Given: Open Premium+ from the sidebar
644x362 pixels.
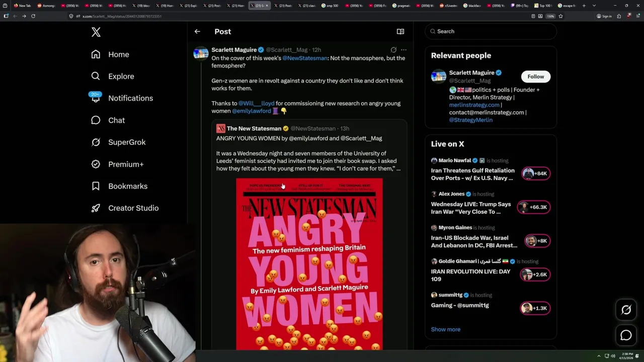Looking at the screenshot, I should click(117, 164).
